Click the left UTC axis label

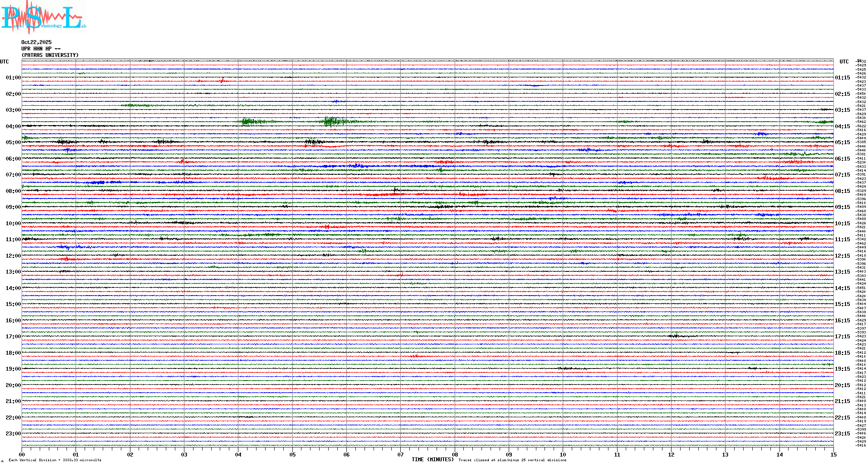click(x=4, y=62)
